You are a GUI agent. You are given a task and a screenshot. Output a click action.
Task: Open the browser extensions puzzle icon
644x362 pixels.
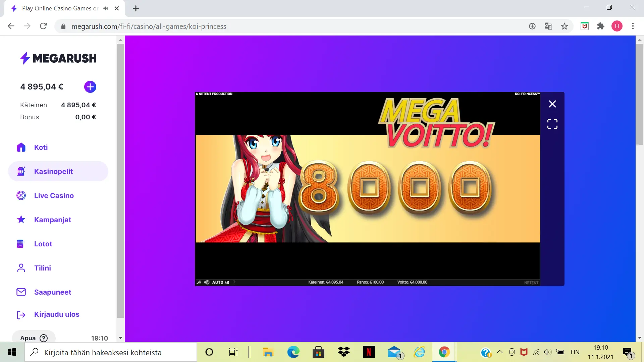pos(601,26)
